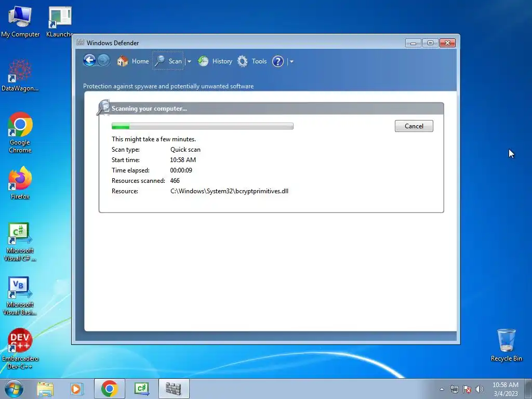Click the 'Quick scan' scan type value
The height and width of the screenshot is (399, 532).
coord(185,149)
